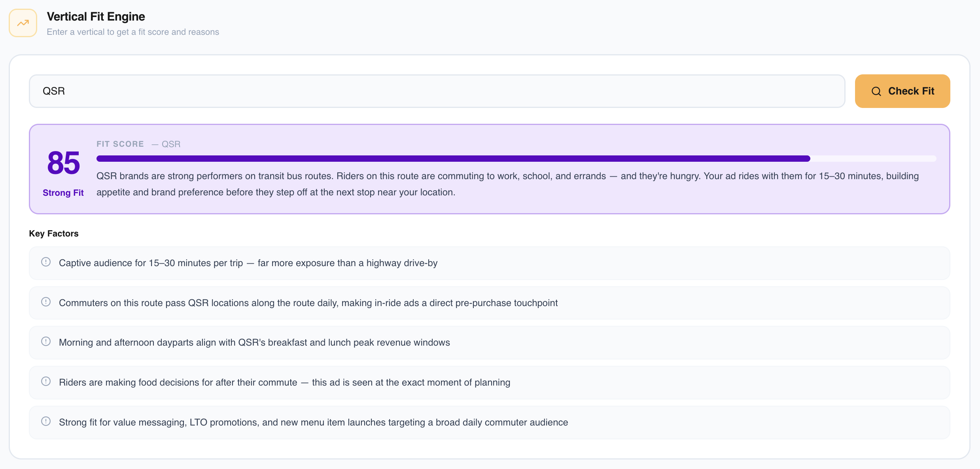Click the FIT SCORE — QSR heading
Screen dimensions: 980x469
[138, 144]
